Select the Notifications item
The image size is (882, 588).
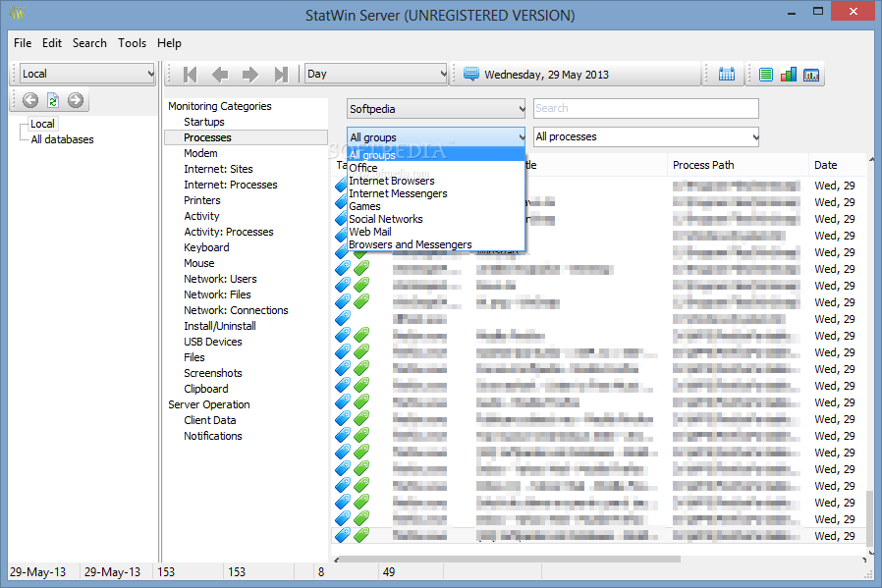pos(212,437)
